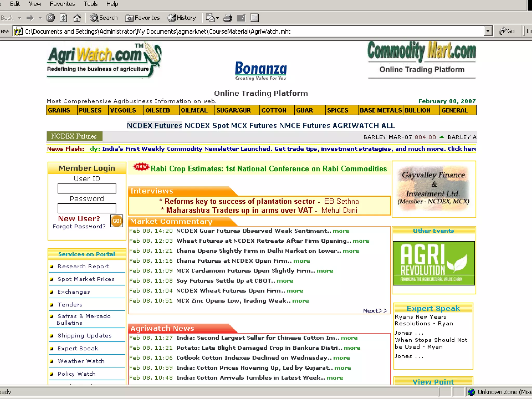Click the Forward arrow icon
532x399 pixels.
click(x=30, y=18)
